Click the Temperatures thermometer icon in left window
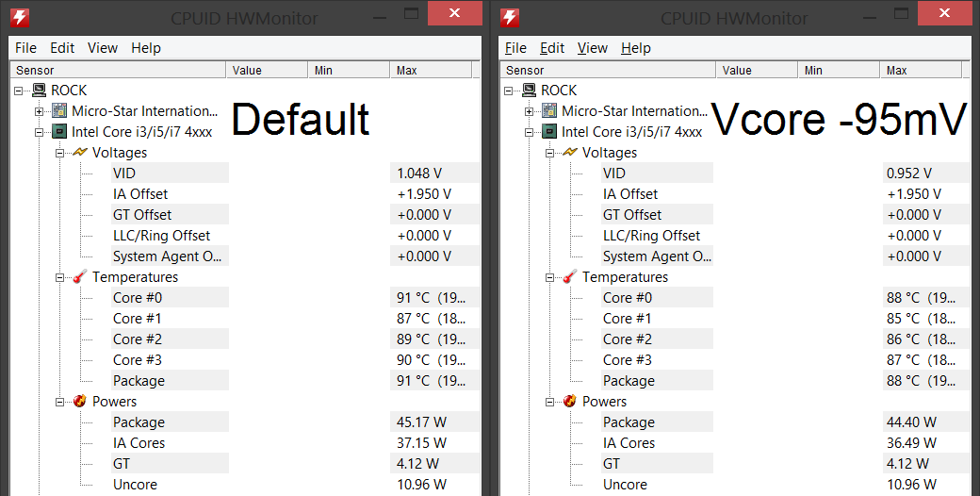 pos(79,276)
